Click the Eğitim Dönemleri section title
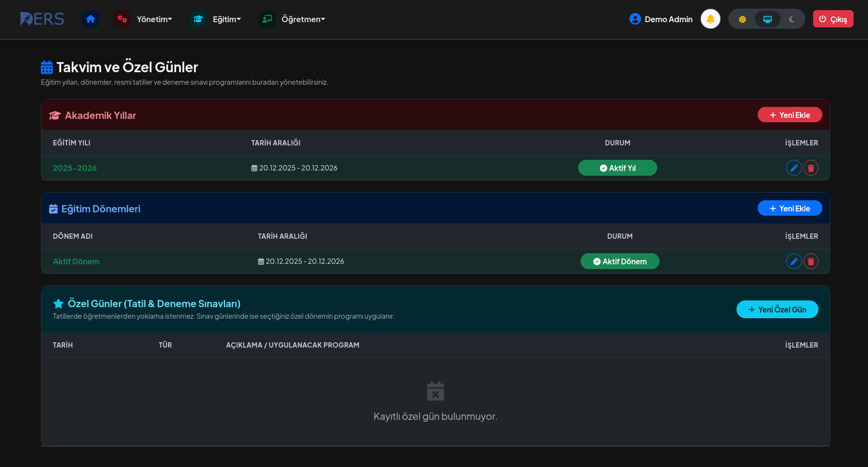 point(101,209)
